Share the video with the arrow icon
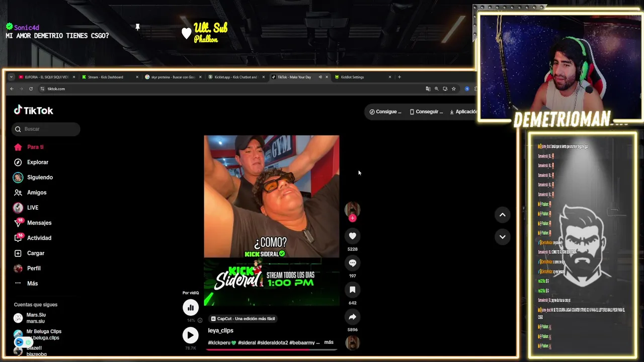 [x=352, y=317]
